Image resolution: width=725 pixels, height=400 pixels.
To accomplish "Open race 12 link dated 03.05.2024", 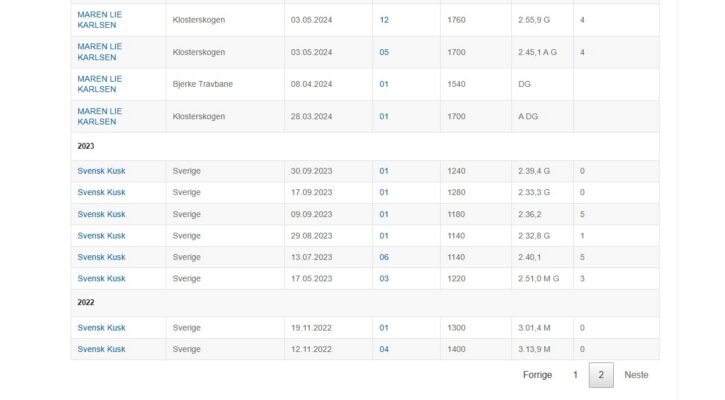I will click(384, 20).
